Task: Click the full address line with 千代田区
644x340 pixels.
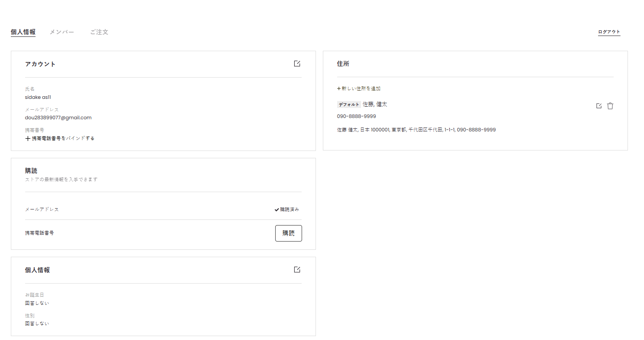Action: click(416, 130)
